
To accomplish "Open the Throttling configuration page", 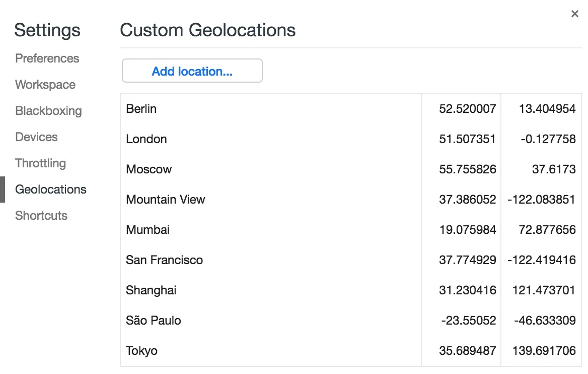I will pos(40,163).
